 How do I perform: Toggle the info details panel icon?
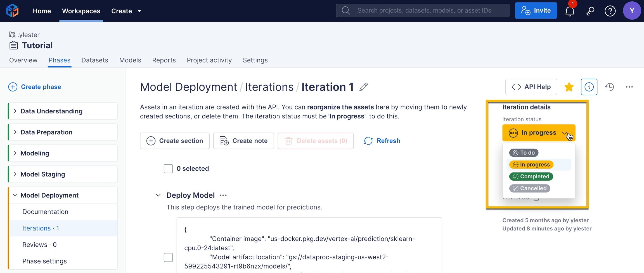coord(589,87)
